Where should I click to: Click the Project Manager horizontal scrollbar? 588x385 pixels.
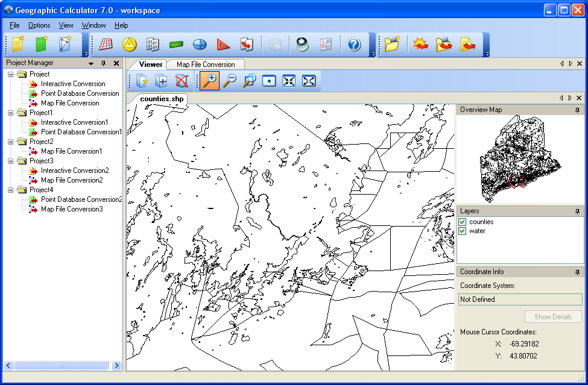point(60,365)
